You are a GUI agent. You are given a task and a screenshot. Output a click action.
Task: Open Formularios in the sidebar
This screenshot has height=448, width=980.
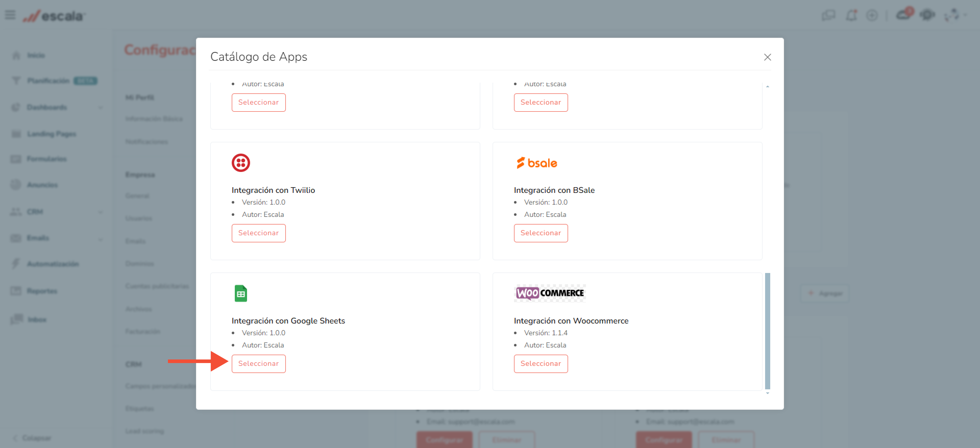coord(46,159)
